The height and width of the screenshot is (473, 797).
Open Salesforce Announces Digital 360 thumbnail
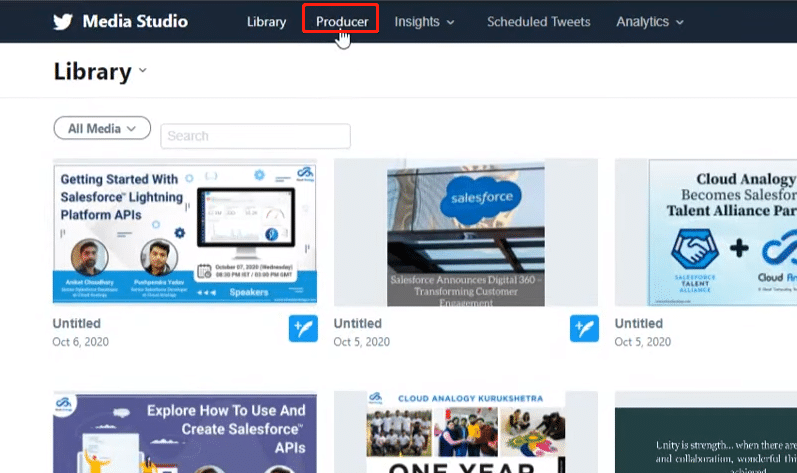466,232
